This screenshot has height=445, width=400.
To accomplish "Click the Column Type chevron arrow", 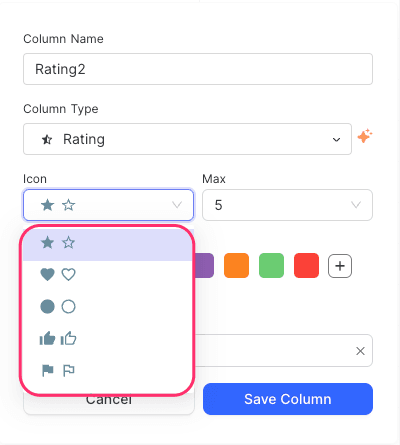I will tap(336, 140).
